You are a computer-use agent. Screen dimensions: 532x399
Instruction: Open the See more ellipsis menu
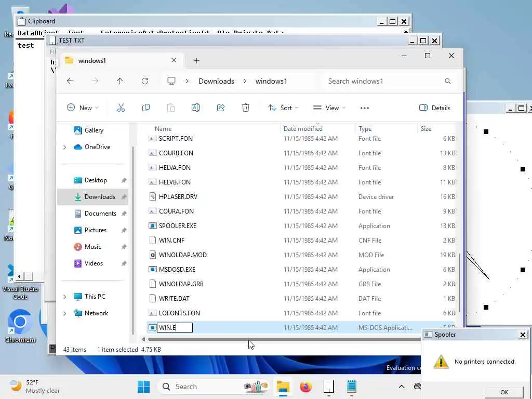[x=364, y=108]
